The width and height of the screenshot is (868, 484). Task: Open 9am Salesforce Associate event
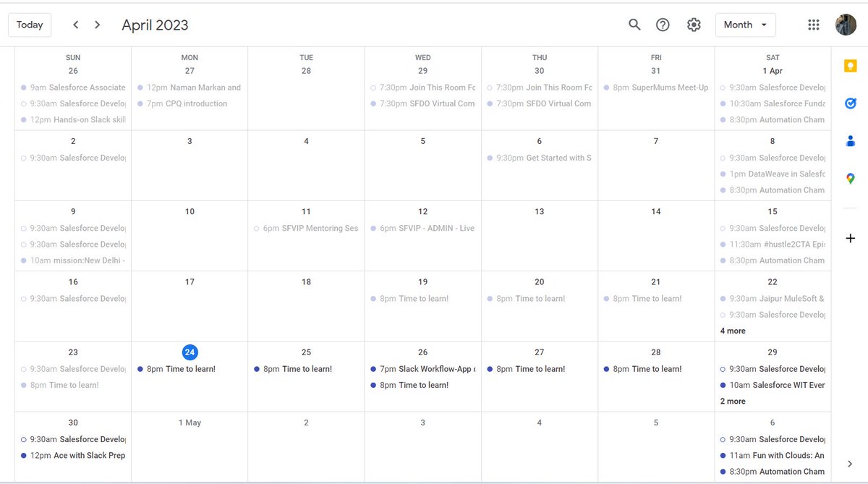point(73,88)
